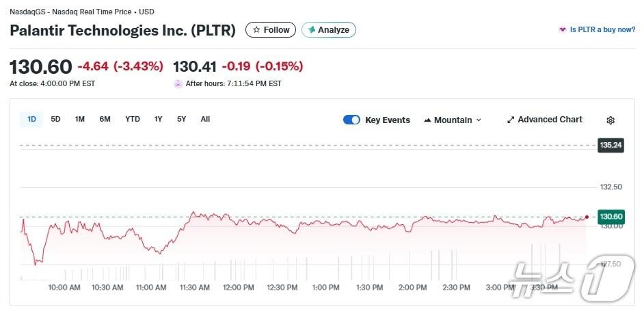The width and height of the screenshot is (644, 311).
Task: Click the purple icon beside PLTR buy question
Action: [x=563, y=30]
